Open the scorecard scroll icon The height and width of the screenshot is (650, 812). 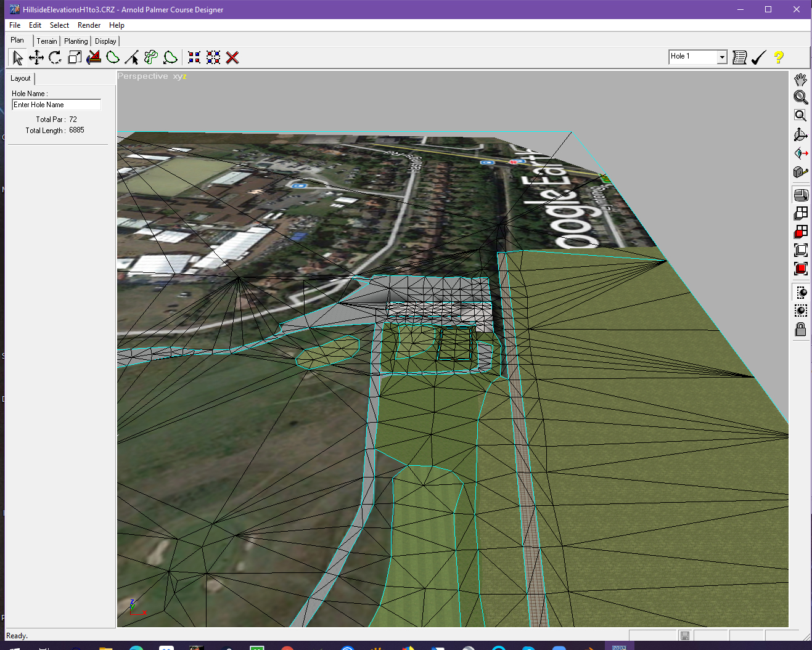pos(739,57)
